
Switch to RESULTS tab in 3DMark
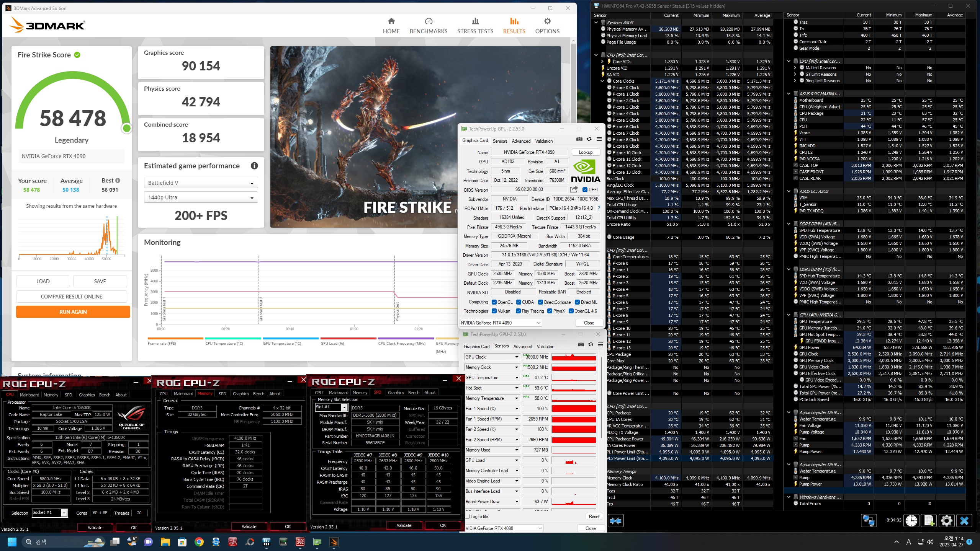point(514,26)
